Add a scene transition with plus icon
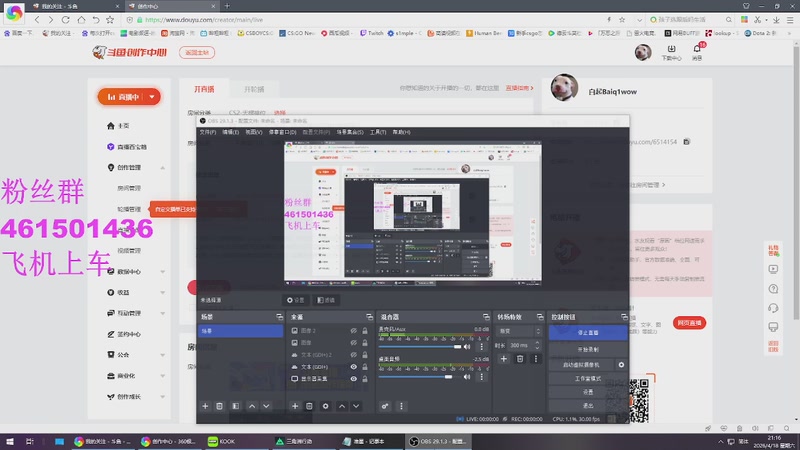Screen dimensions: 800x450 [504, 359]
